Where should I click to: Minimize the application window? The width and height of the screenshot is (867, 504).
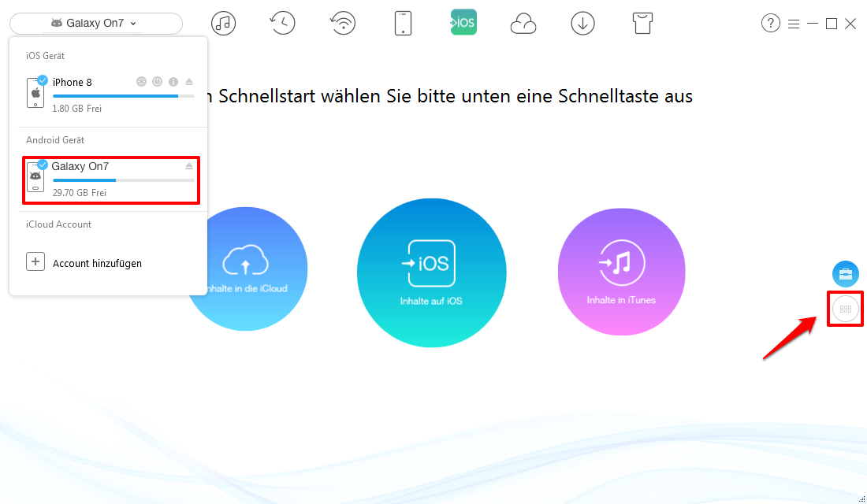point(813,24)
